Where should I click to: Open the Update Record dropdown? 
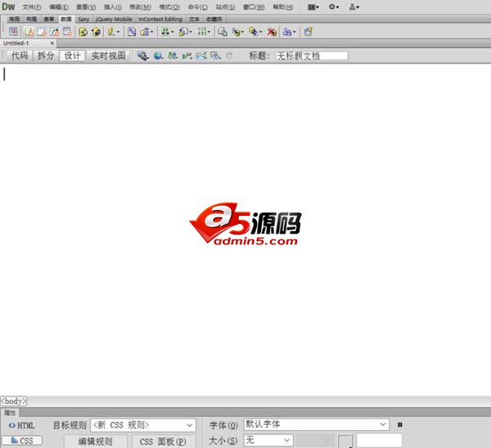255,32
